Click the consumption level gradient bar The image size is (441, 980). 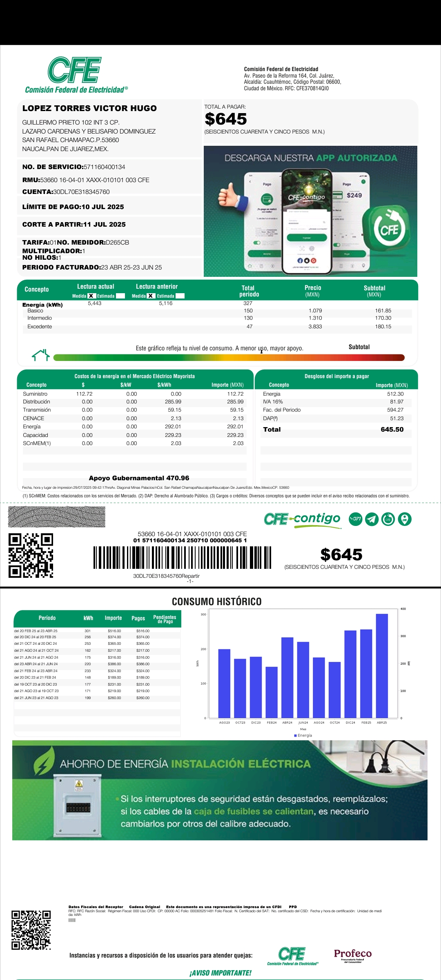pyautogui.click(x=229, y=358)
